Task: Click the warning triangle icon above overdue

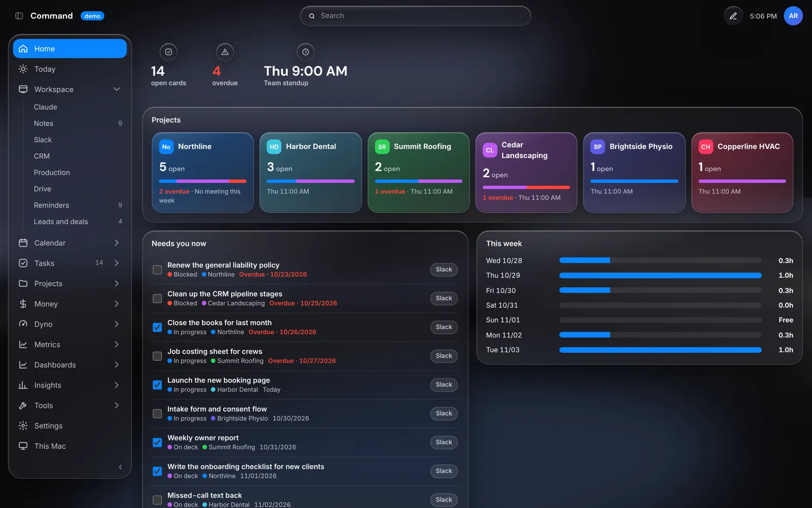Action: pos(225,52)
